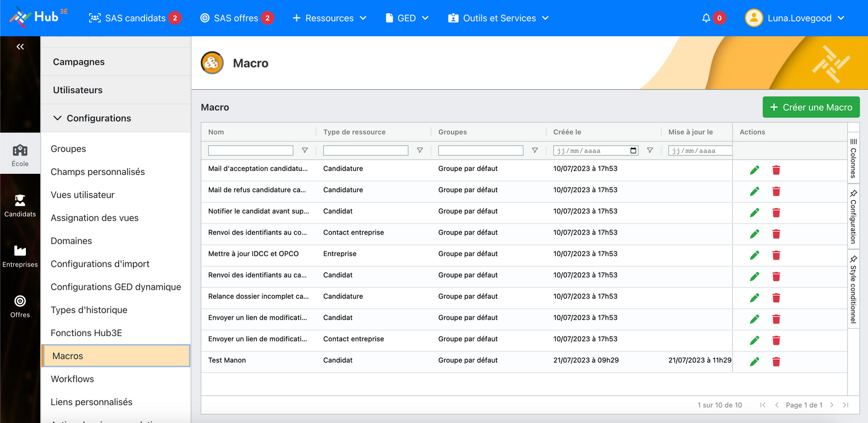Open filter options for Type de ressource column
The image size is (868, 423).
[x=420, y=150]
